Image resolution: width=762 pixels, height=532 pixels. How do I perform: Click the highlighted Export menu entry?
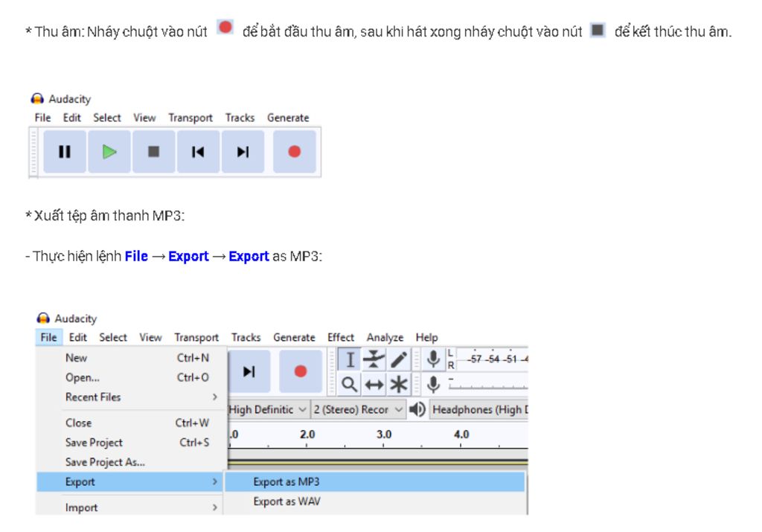[129, 481]
